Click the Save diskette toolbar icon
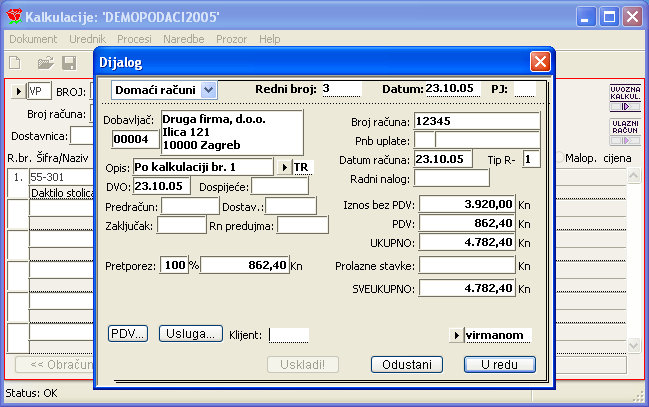 pyautogui.click(x=69, y=63)
